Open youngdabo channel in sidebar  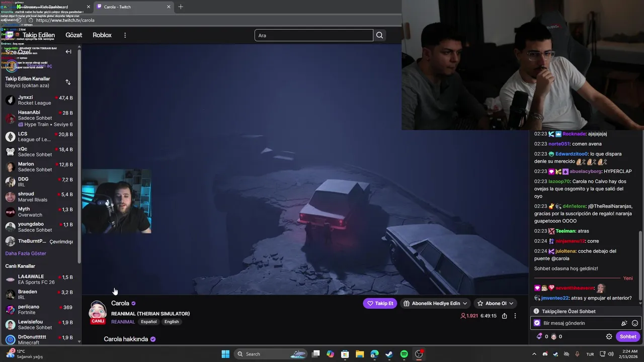pyautogui.click(x=40, y=227)
